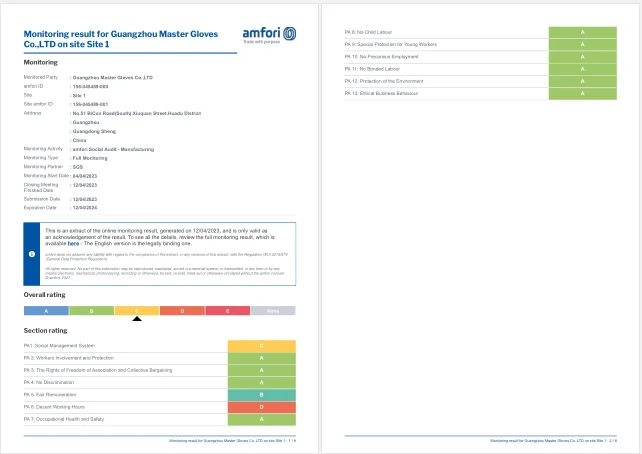
Task: Click the A rating beside No Bonded Labour
Action: [x=583, y=69]
